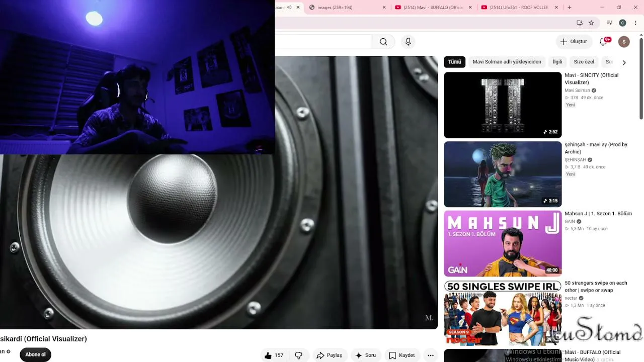
Task: Restore down the browser window
Action: click(619, 7)
